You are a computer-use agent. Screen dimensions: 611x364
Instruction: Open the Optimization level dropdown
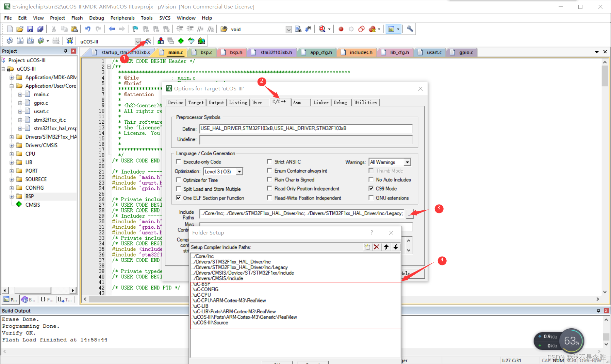(x=240, y=172)
